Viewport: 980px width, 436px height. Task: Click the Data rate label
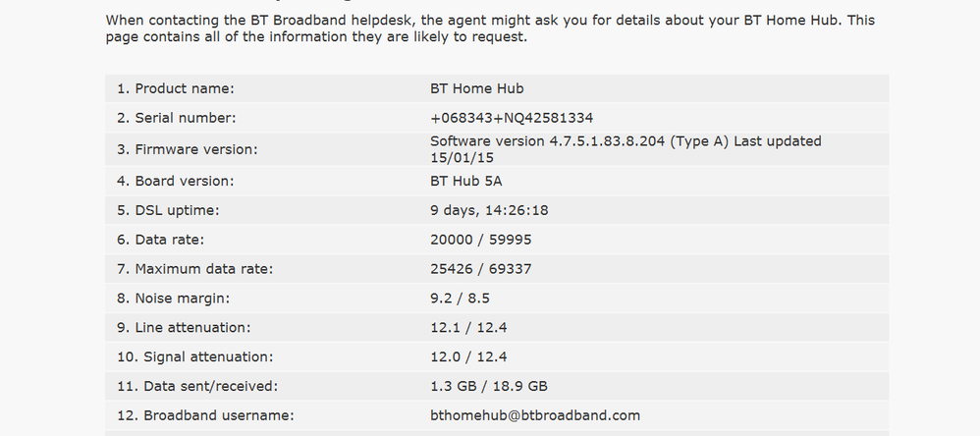161,240
